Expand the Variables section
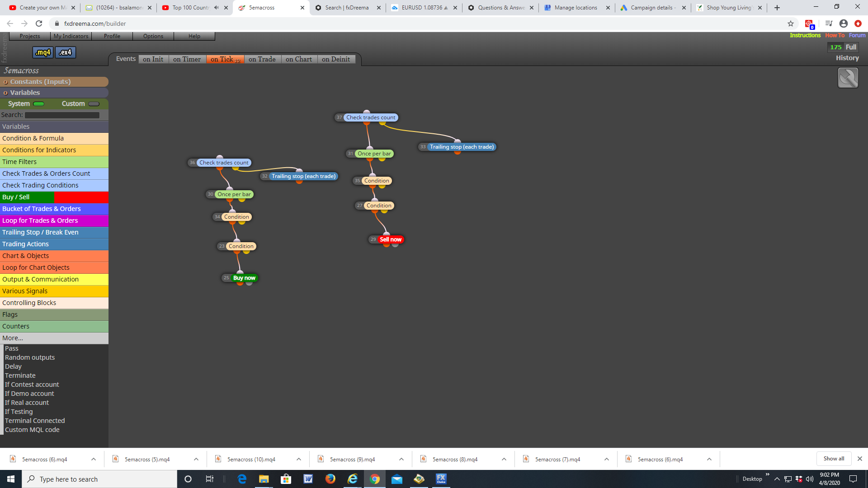The height and width of the screenshot is (488, 868). [x=54, y=93]
